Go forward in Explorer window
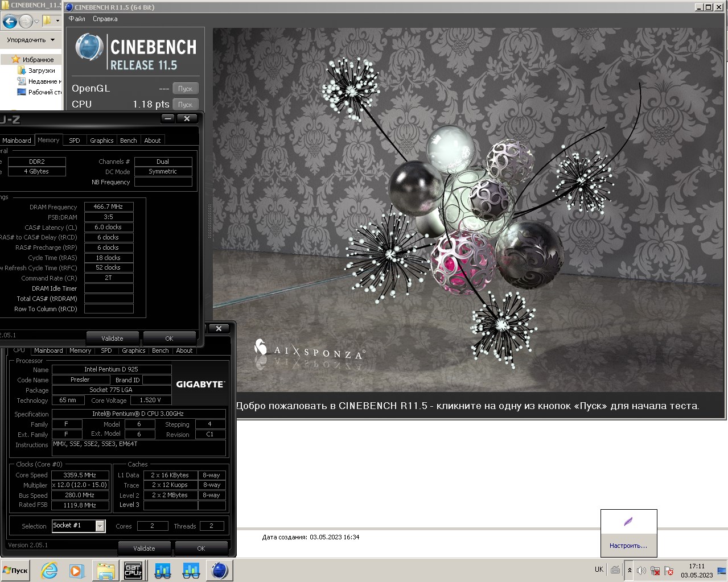This screenshot has width=728, height=582. pyautogui.click(x=26, y=22)
